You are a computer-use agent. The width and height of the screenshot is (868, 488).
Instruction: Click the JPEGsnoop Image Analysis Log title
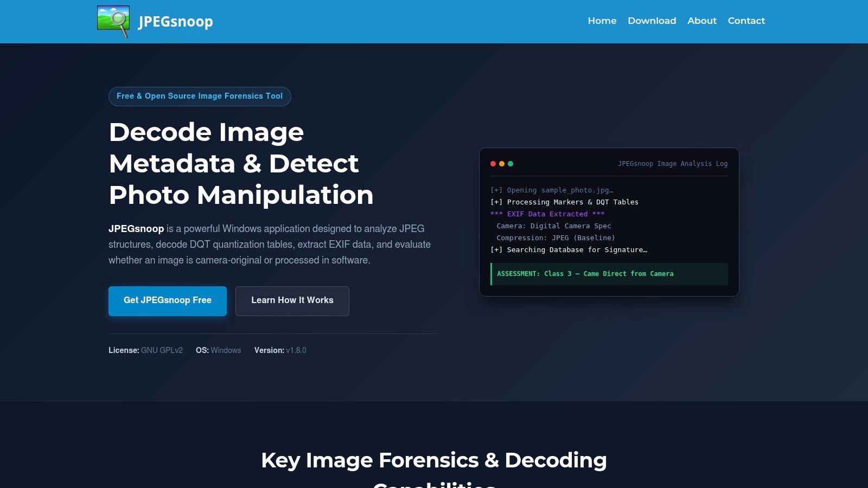673,164
